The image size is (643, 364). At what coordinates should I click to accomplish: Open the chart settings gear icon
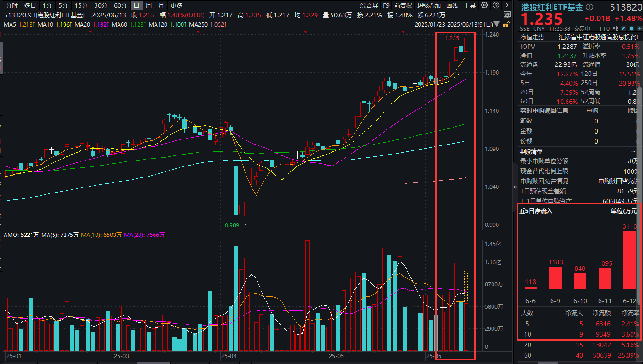tap(484, 5)
